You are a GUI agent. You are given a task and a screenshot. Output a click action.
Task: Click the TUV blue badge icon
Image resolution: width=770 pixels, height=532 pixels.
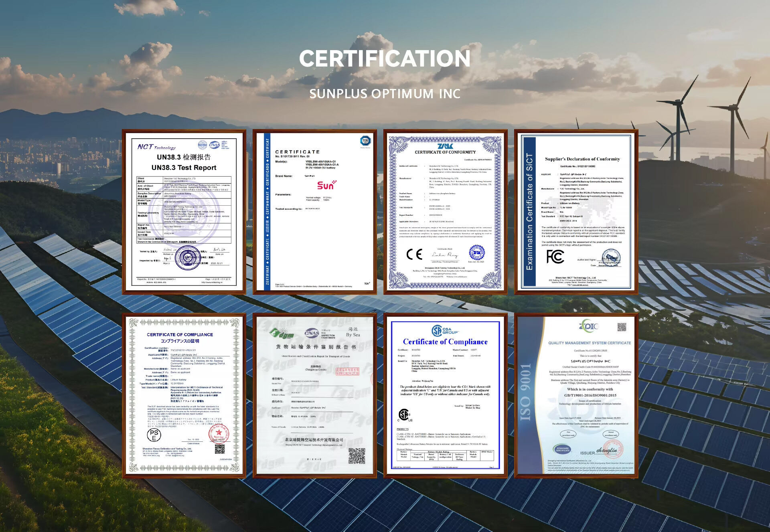click(x=365, y=141)
